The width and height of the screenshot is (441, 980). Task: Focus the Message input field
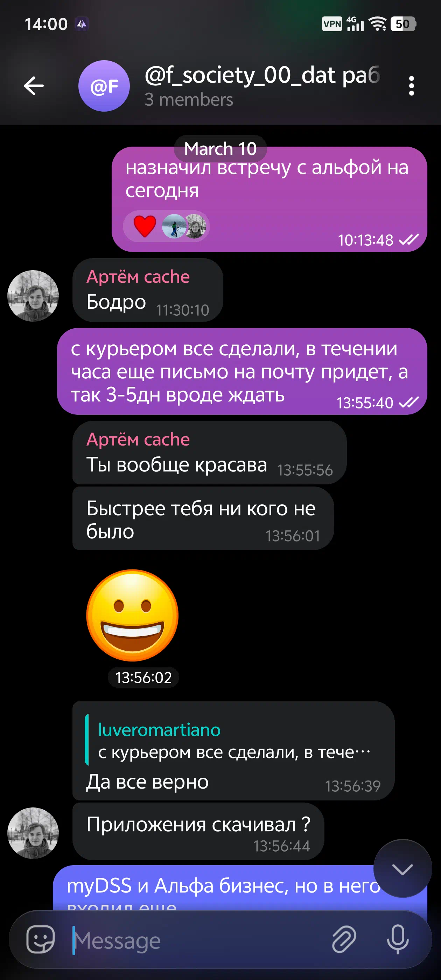[x=198, y=940]
